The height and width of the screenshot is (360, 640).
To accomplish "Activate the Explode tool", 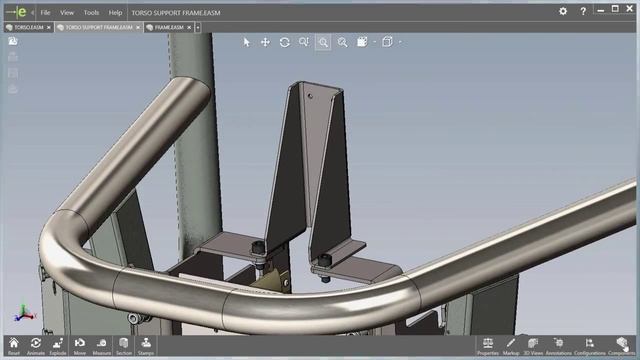I will [x=58, y=346].
